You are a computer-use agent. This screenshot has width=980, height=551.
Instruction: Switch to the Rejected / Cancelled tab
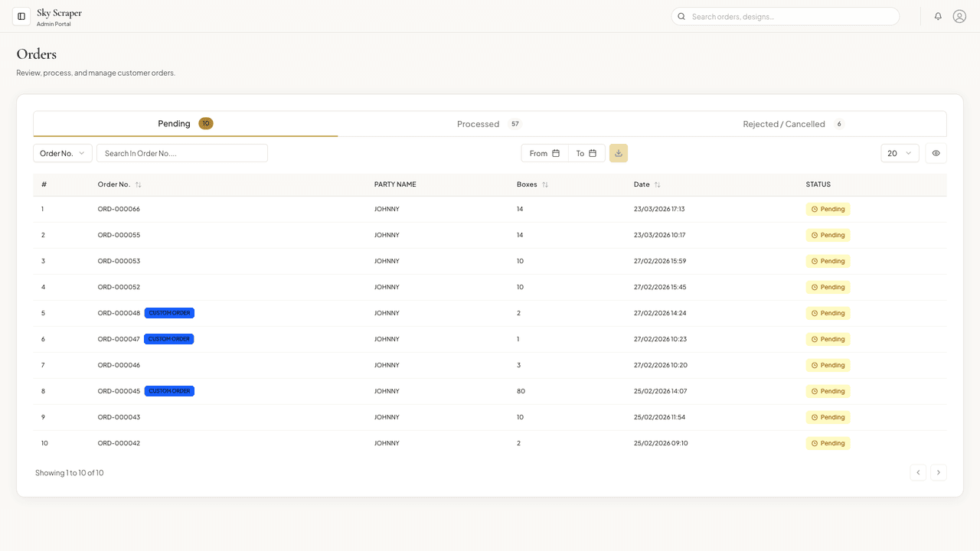(x=794, y=124)
